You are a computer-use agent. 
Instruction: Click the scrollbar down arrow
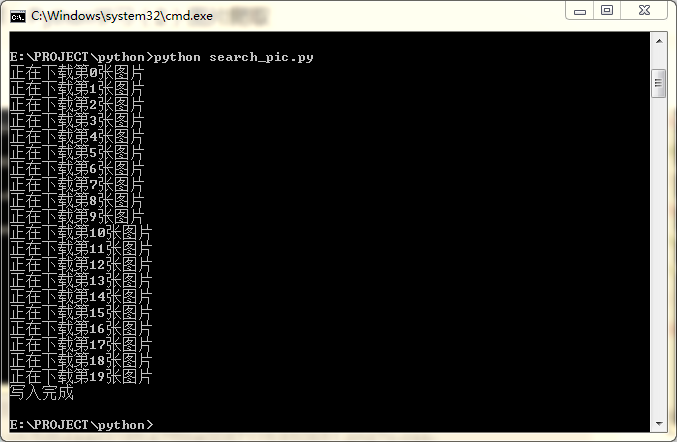point(659,424)
